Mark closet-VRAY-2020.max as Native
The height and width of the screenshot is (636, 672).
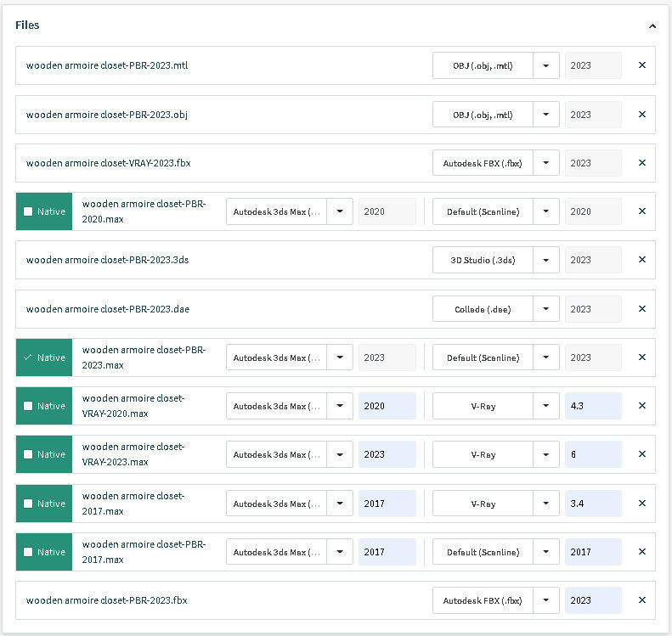29,406
